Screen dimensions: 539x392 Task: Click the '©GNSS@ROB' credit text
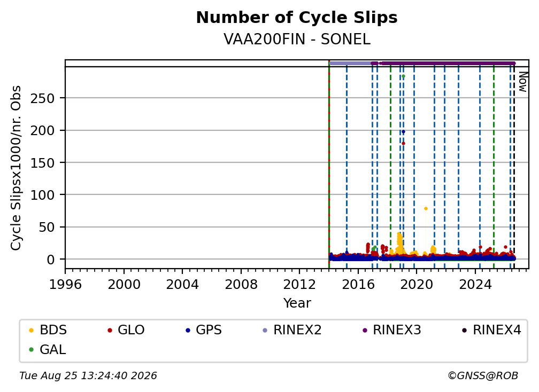pos(483,376)
